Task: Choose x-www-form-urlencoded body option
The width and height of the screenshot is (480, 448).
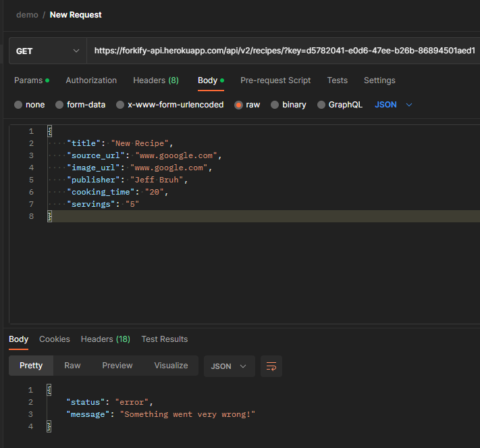Action: pos(120,105)
